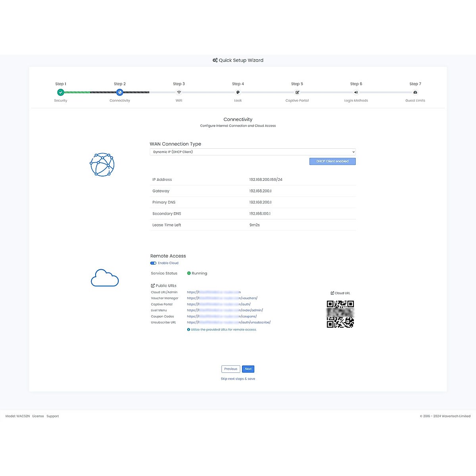Screen dimensions: 476x476
Task: Click the Cloud URL QR code
Action: [340, 314]
